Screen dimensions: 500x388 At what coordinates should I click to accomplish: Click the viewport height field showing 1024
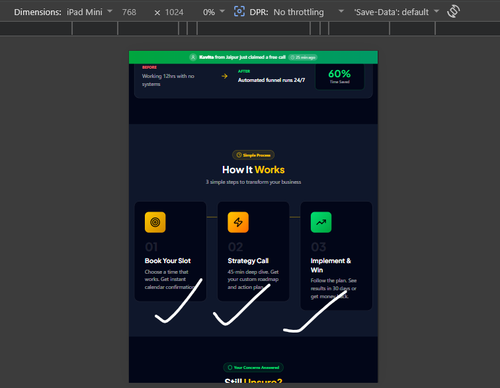(x=174, y=12)
